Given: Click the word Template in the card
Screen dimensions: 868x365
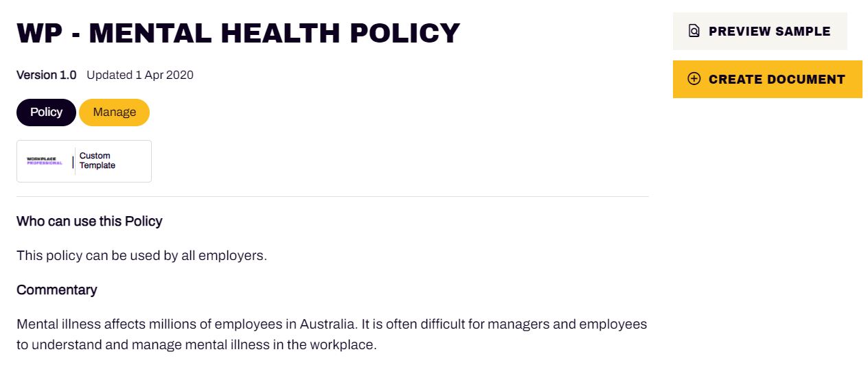Looking at the screenshot, I should tap(98, 165).
